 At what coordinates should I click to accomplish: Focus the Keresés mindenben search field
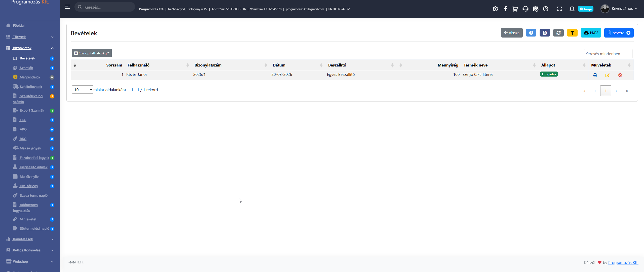[x=608, y=54]
